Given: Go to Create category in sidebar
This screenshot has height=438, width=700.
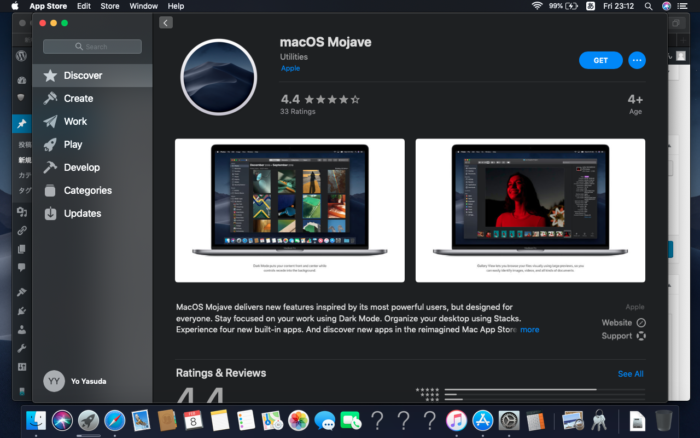Looking at the screenshot, I should [78, 99].
